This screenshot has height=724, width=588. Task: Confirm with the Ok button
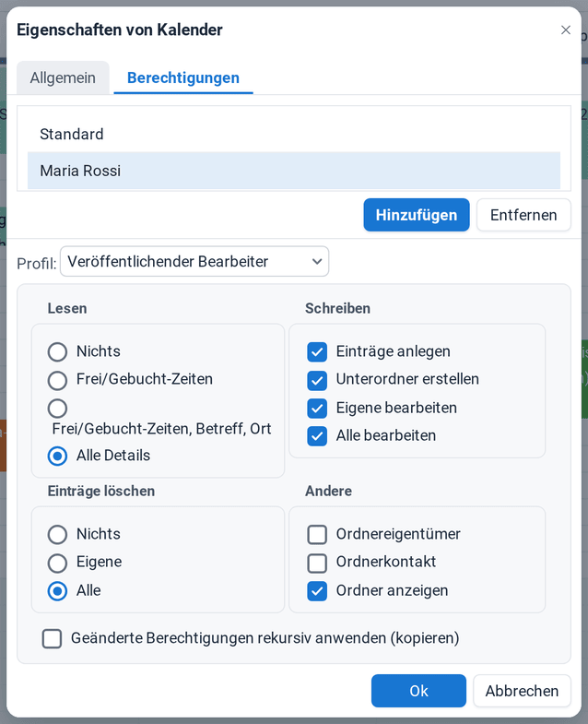(418, 691)
